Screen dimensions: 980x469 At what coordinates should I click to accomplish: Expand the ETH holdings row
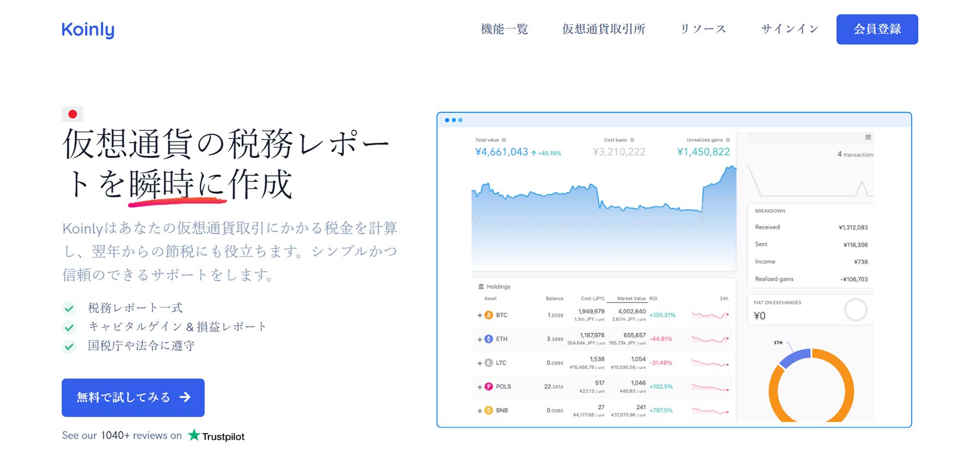tap(480, 339)
